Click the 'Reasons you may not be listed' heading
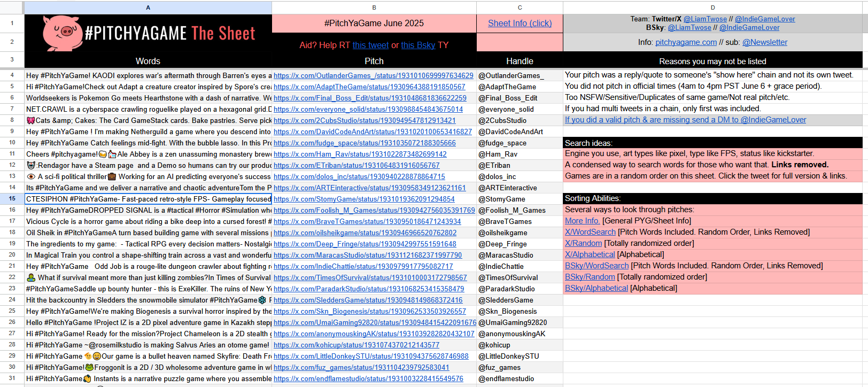Screen dimensions: 868x387 [712, 61]
